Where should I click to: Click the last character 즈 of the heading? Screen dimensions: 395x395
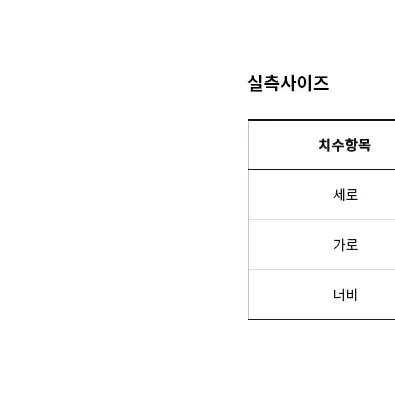point(321,83)
